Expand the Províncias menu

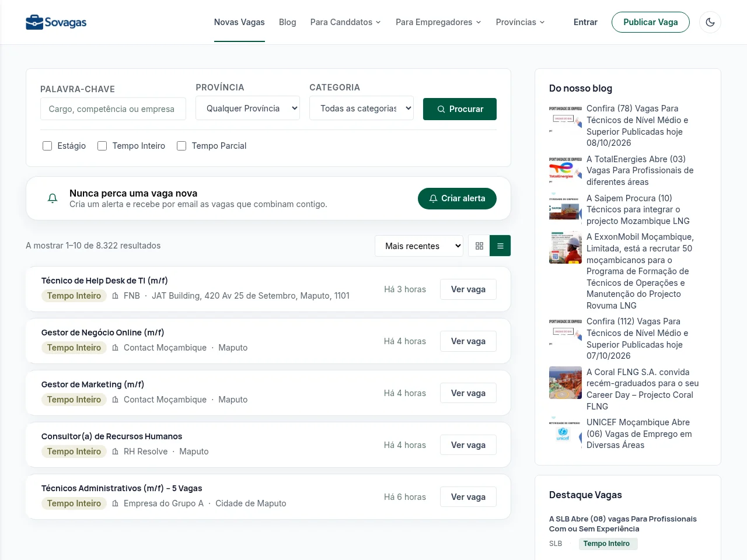click(x=520, y=22)
